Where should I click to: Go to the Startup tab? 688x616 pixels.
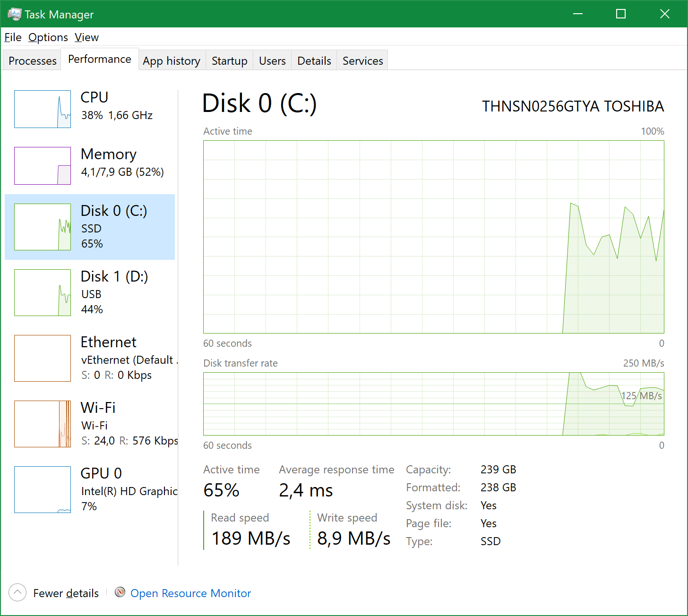(229, 61)
